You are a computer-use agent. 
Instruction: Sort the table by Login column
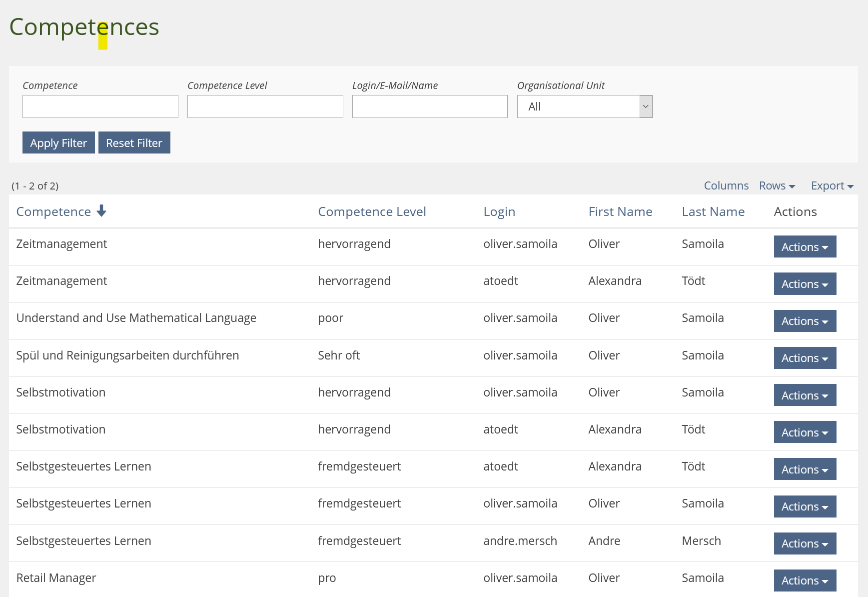[499, 212]
